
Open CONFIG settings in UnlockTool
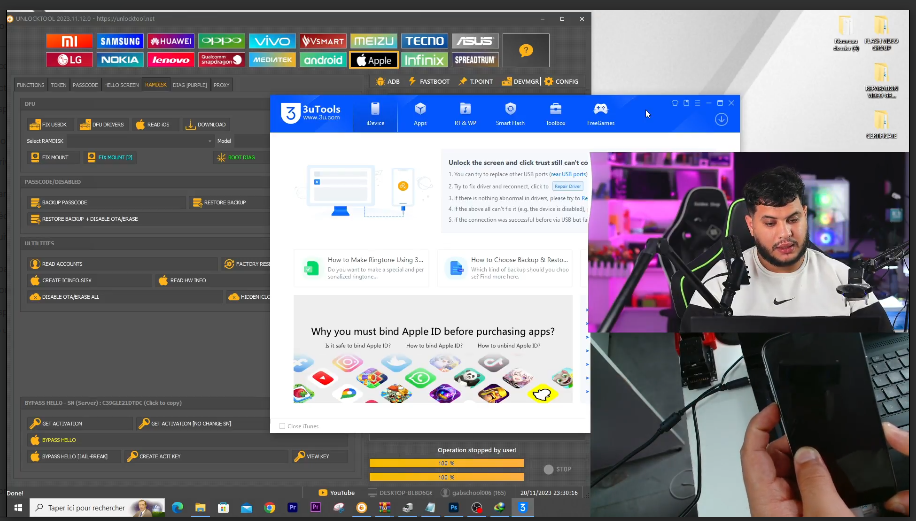tap(561, 81)
